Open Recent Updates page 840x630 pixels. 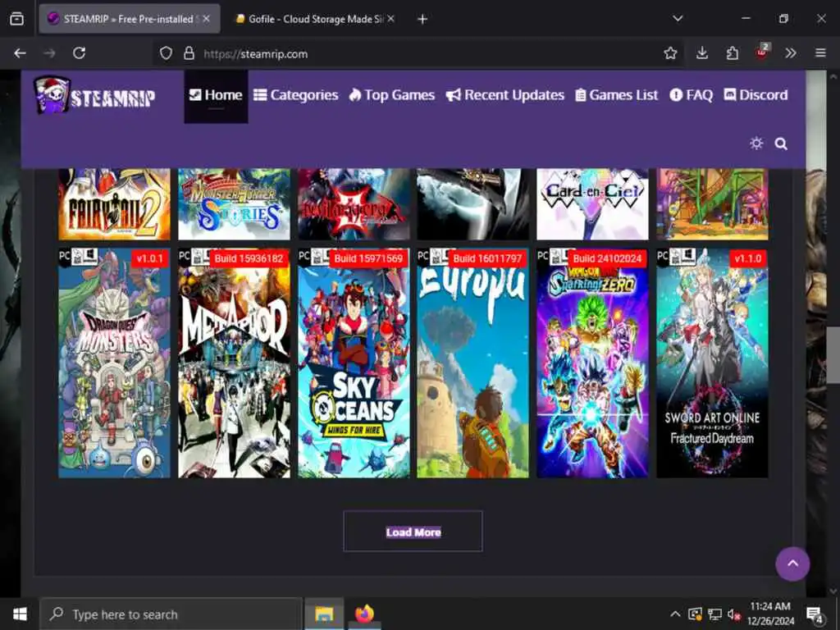click(x=505, y=95)
